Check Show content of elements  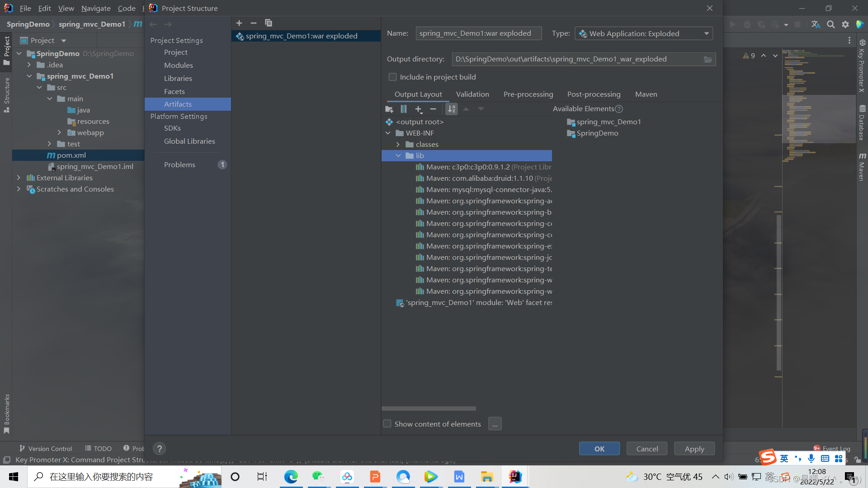coord(387,424)
